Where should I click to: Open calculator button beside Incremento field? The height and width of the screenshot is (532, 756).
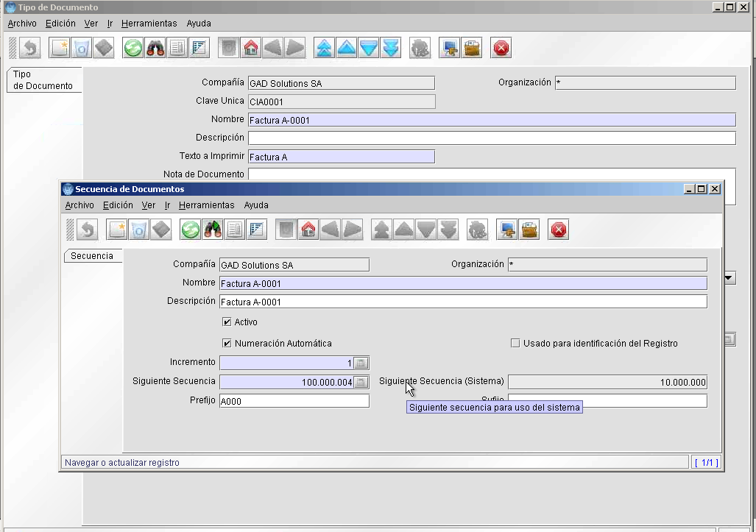click(x=361, y=363)
